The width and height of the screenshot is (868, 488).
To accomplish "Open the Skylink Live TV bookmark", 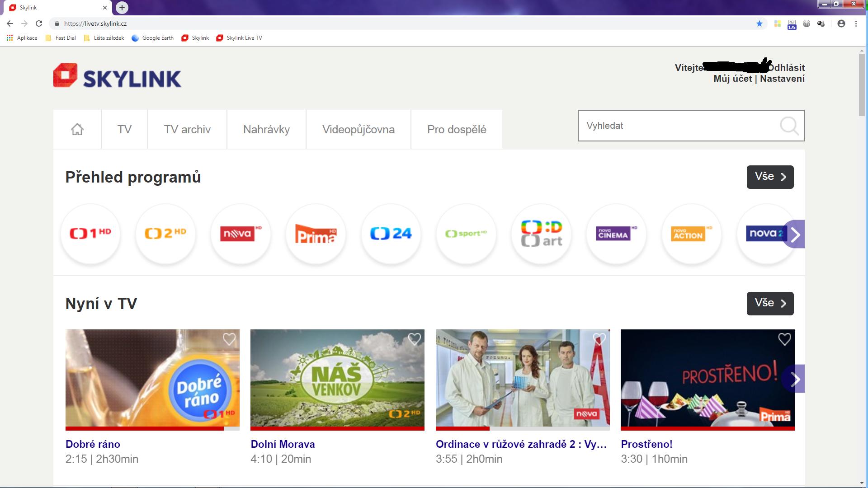I will pos(239,38).
